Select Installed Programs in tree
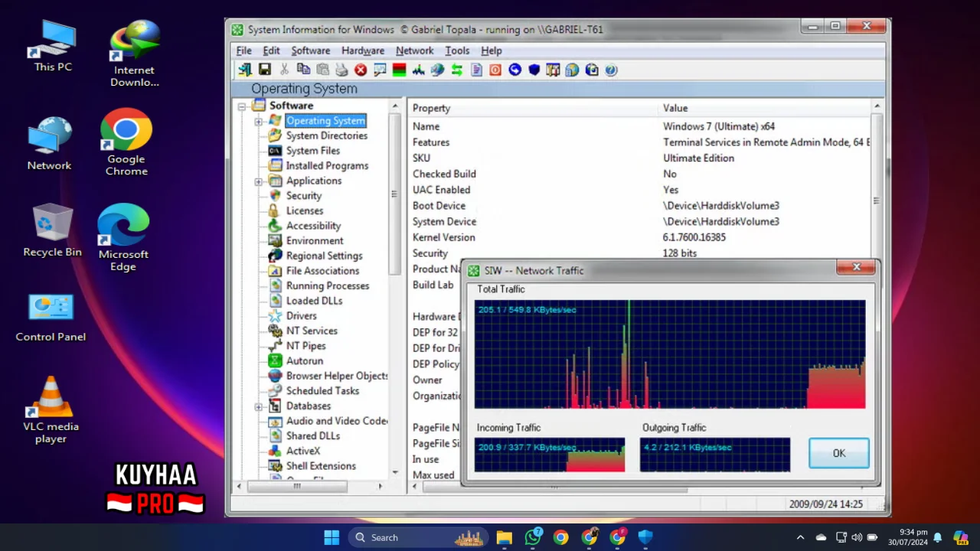 pyautogui.click(x=327, y=165)
